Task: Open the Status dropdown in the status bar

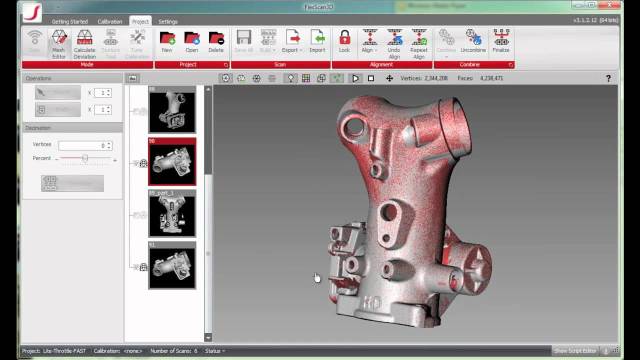Action: (215, 351)
